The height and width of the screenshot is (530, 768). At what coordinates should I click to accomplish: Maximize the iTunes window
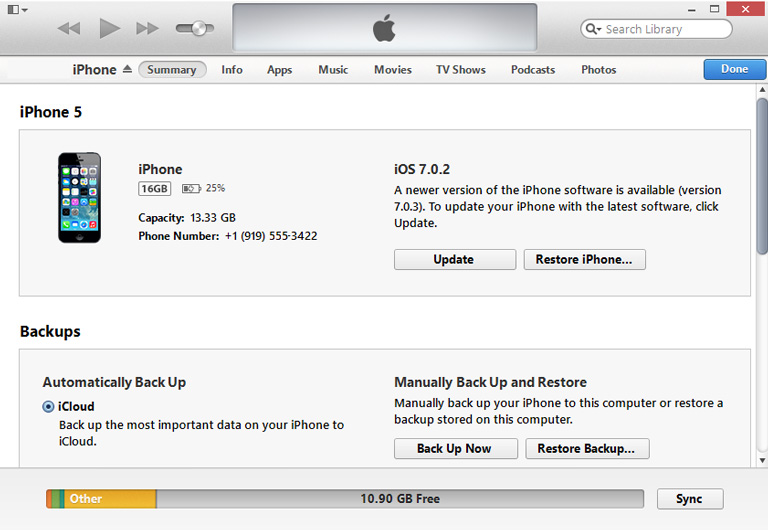pyautogui.click(x=715, y=9)
